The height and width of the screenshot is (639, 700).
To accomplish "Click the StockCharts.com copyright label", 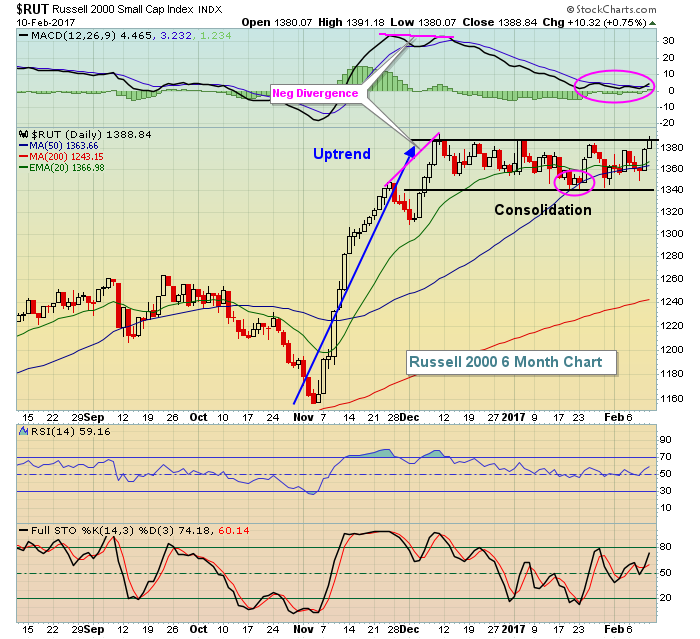I will (611, 9).
